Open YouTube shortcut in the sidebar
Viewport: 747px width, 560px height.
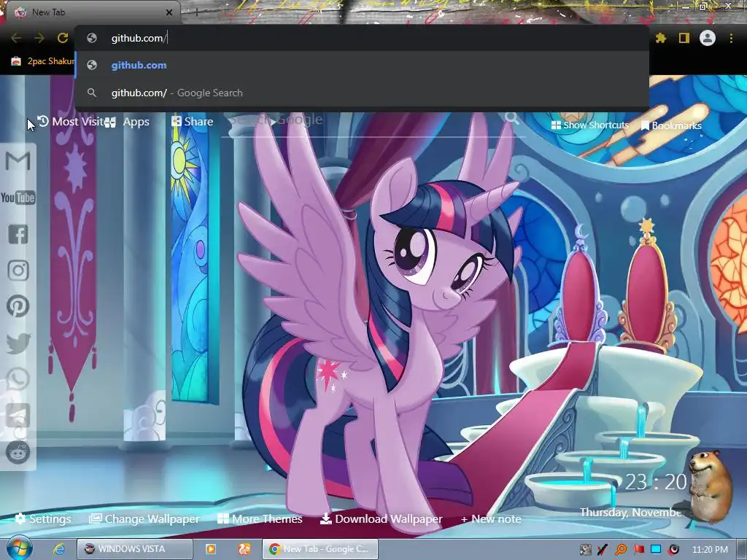coord(18,197)
